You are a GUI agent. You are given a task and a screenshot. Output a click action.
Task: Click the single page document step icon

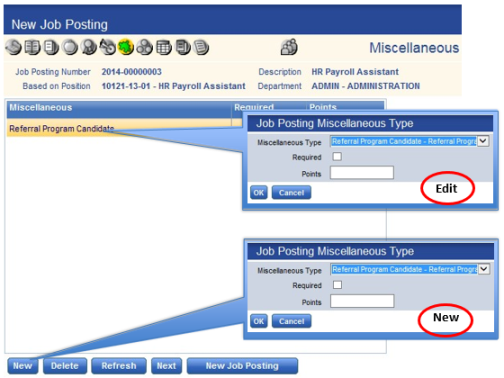[51, 47]
